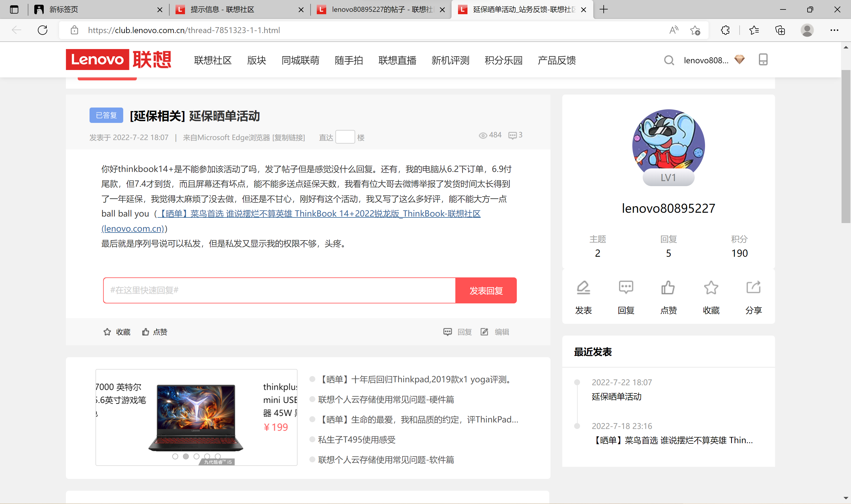Click the reply count comment icon
Screen dimensions: 851x504
pyautogui.click(x=512, y=136)
